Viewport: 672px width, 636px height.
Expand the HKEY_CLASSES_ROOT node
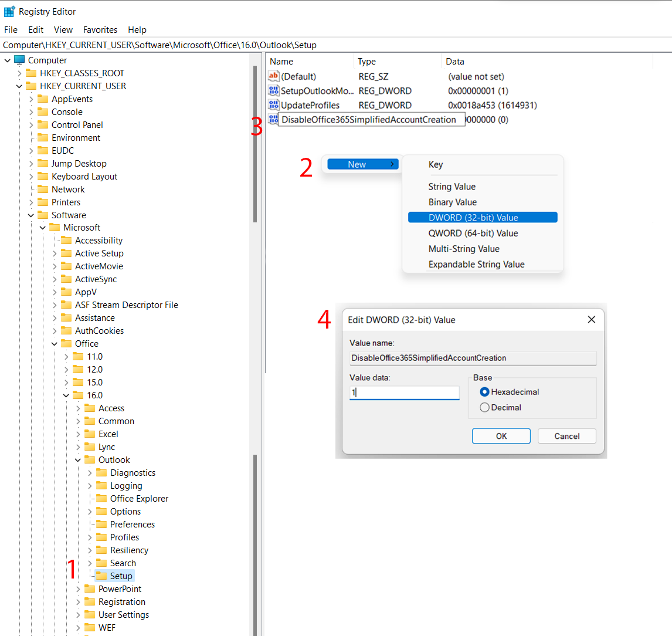coord(19,73)
